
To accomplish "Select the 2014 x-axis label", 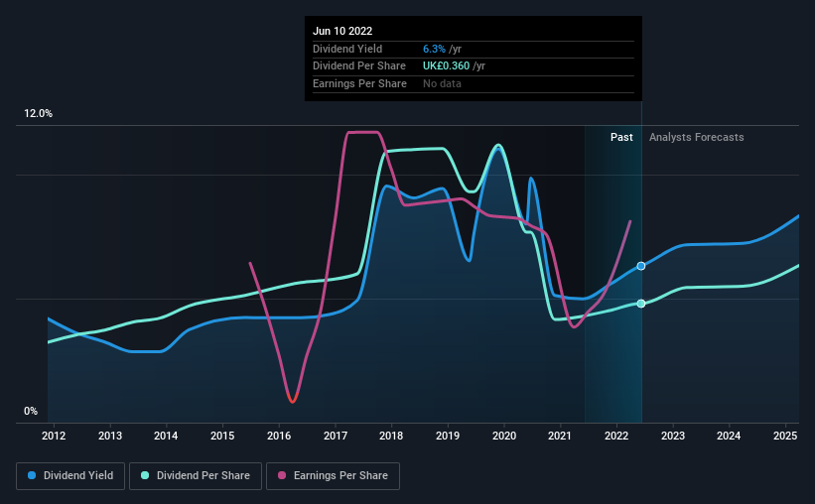I will coord(166,436).
